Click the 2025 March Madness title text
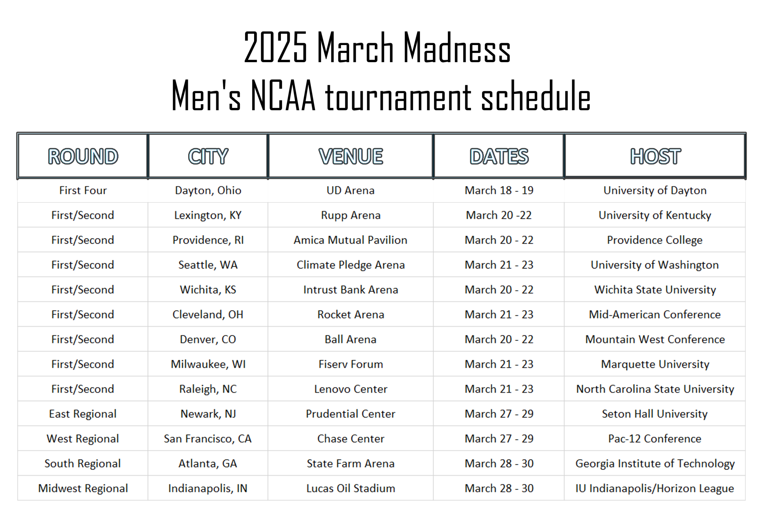The width and height of the screenshot is (763, 532). point(377,48)
